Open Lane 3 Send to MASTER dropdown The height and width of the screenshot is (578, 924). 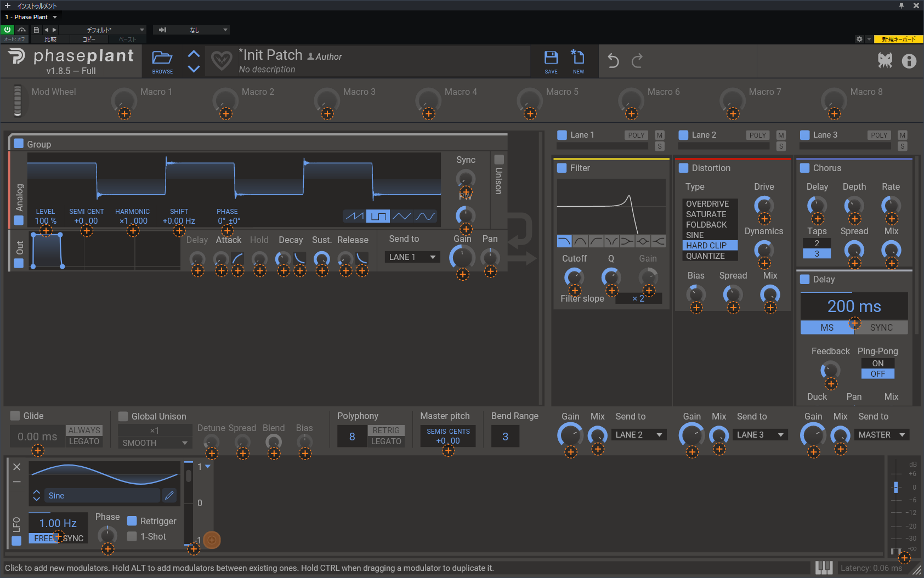click(x=882, y=435)
